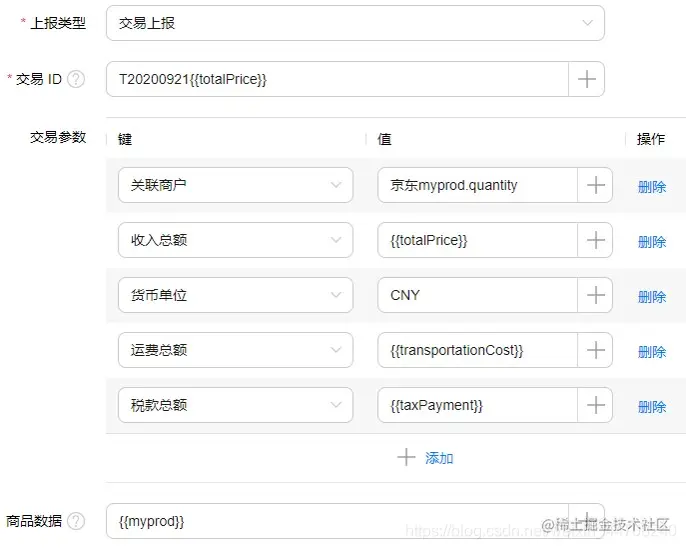Click the plus icon in 税款总额 row
The image size is (686, 549).
tap(595, 405)
